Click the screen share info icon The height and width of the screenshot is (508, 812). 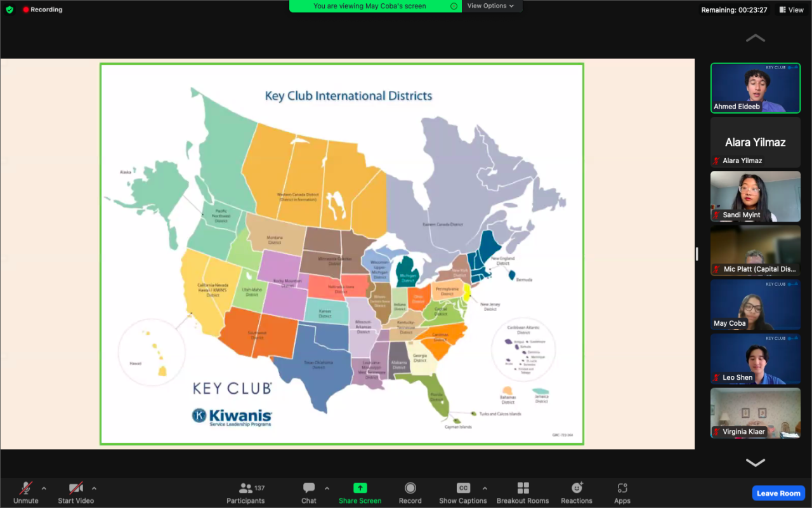(x=454, y=6)
